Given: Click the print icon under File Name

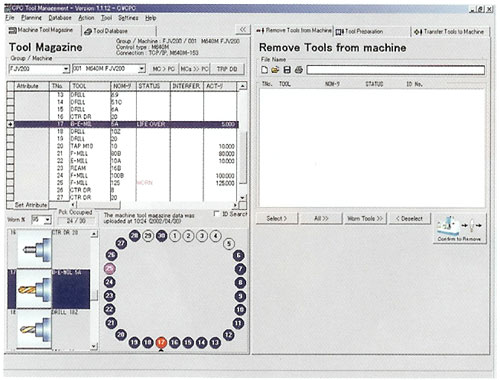Looking at the screenshot, I should [x=299, y=70].
